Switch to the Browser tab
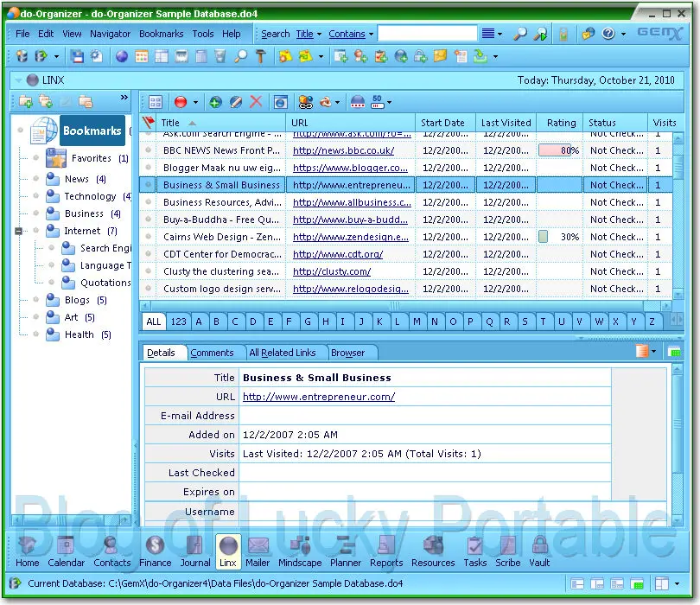Image resolution: width=700 pixels, height=605 pixels. click(347, 353)
